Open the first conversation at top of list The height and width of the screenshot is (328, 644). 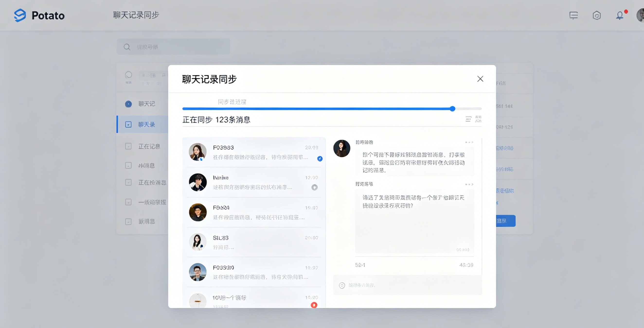254,152
